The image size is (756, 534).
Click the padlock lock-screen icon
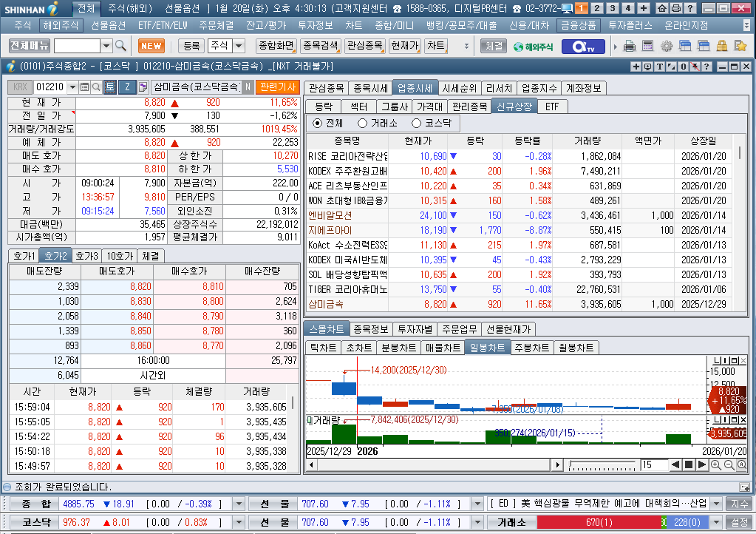click(x=722, y=47)
